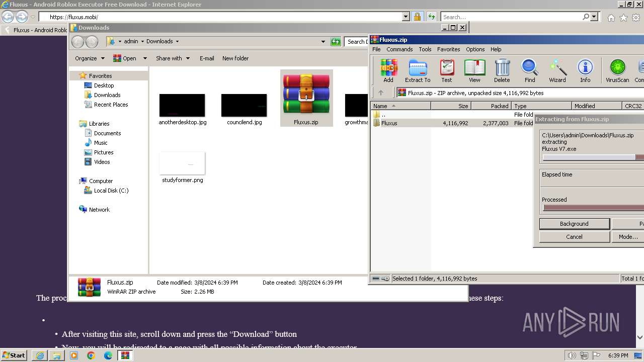Sort archive list by Size column

pos(451,106)
